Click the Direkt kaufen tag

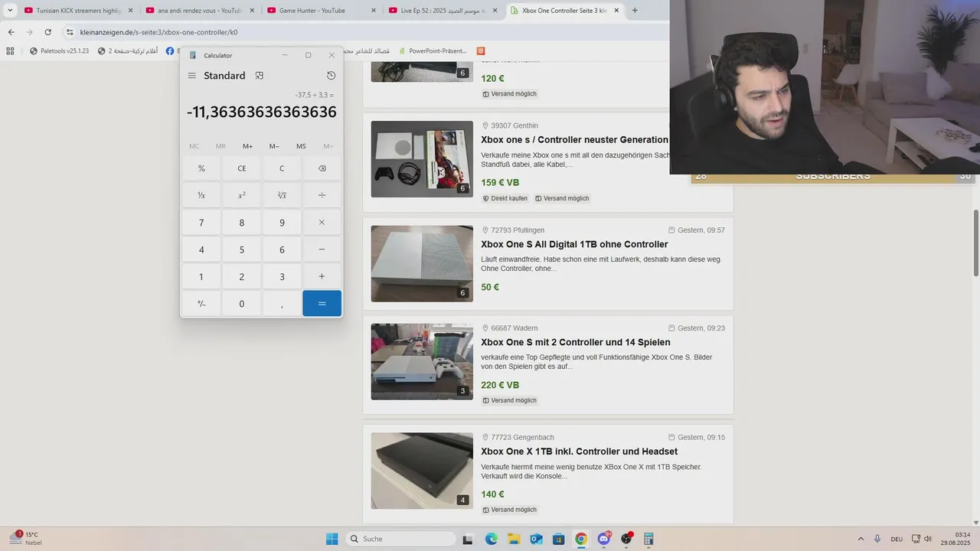click(x=505, y=198)
